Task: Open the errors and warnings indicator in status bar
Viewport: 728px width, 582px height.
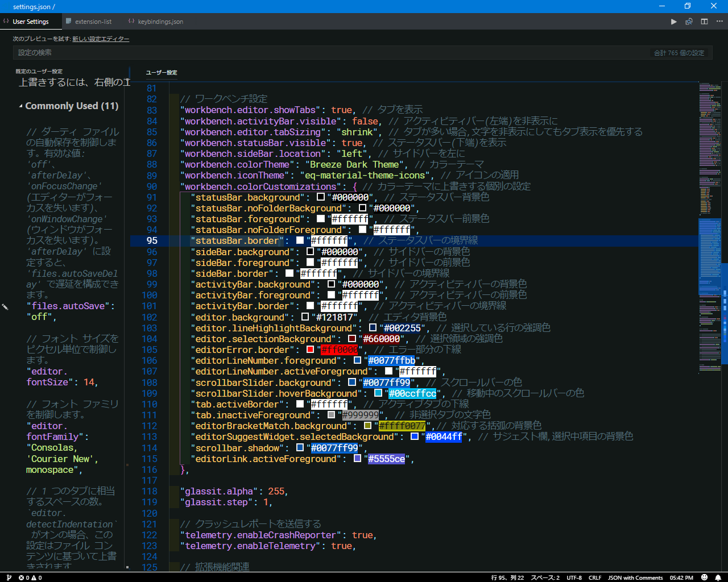Action: point(30,577)
